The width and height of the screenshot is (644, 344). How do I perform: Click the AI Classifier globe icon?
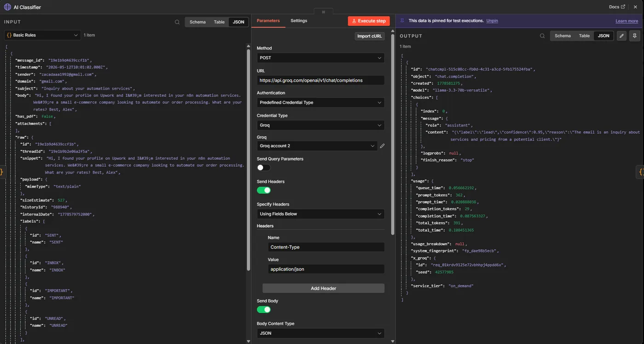pos(7,7)
